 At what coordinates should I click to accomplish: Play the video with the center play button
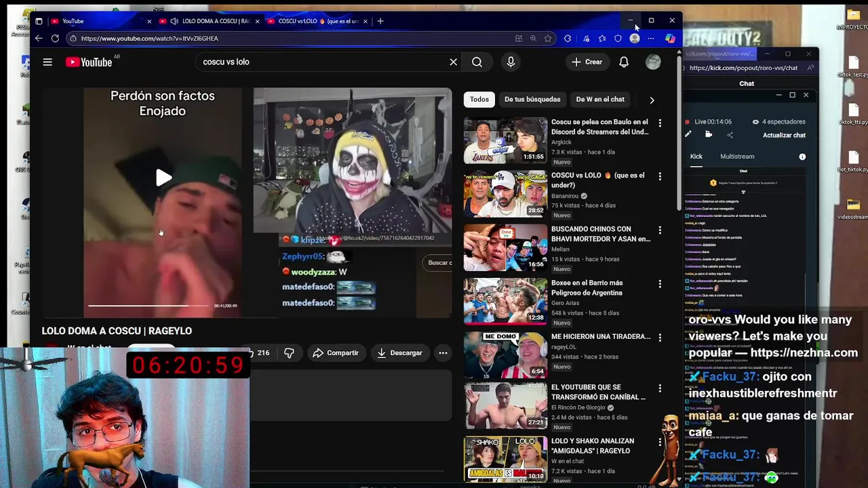163,178
